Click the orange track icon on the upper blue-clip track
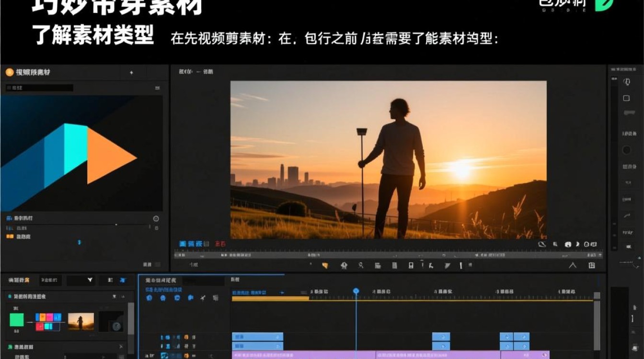This screenshot has width=644, height=359. tap(186, 337)
